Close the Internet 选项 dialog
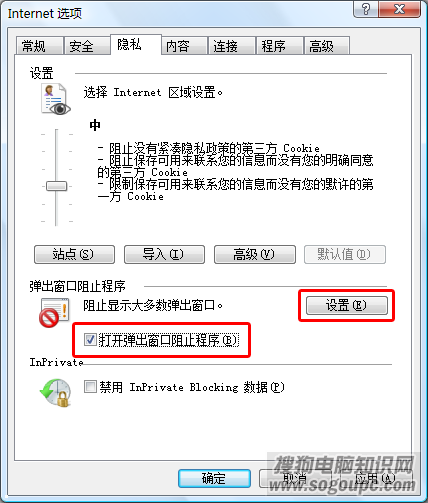 click(x=399, y=9)
